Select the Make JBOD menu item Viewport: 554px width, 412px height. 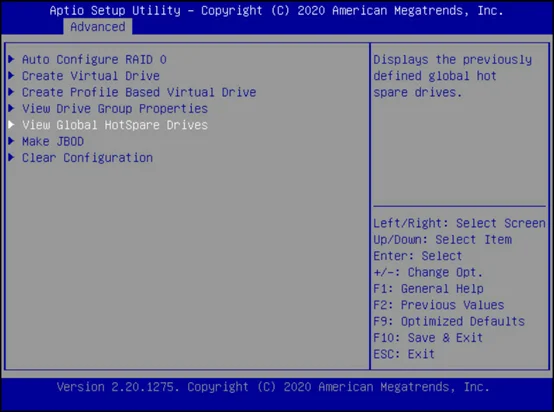pos(53,141)
